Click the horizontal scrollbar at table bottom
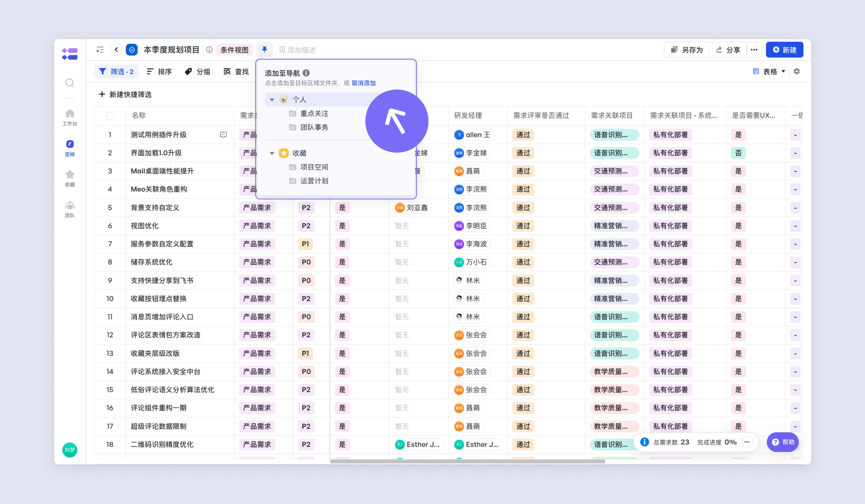Screen dimensions: 865x504 [x=467, y=461]
